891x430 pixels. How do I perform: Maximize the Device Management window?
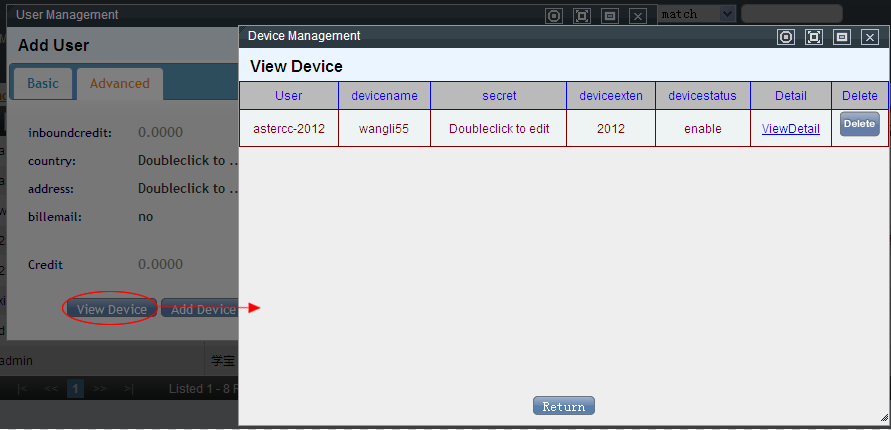(x=814, y=37)
